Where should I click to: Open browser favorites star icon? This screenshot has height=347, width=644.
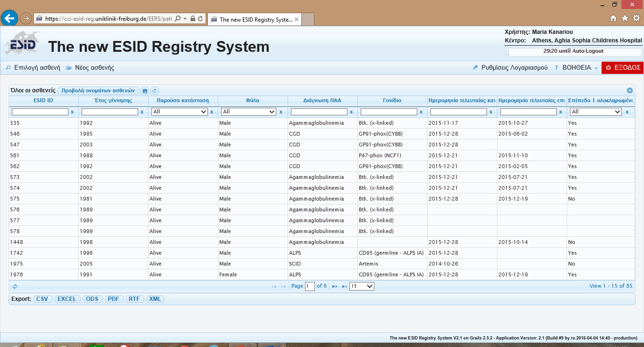tap(625, 18)
